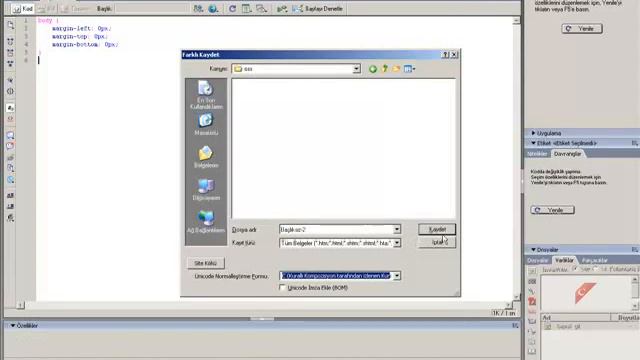Switch to the Dosyalar tab in files panel

point(538,260)
